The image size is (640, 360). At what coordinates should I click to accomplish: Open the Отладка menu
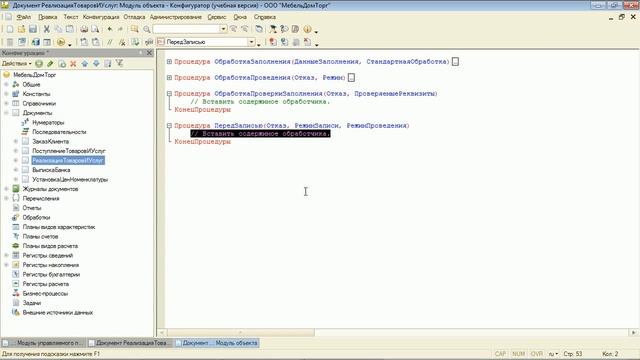coord(134,17)
